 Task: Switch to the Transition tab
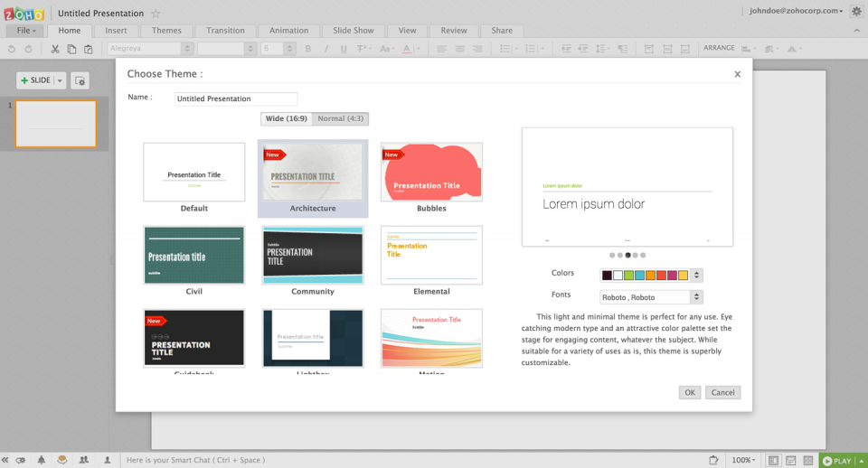(x=225, y=31)
